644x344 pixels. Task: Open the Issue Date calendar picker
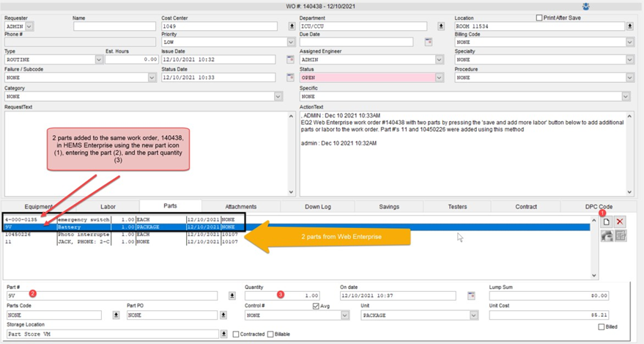(x=290, y=59)
